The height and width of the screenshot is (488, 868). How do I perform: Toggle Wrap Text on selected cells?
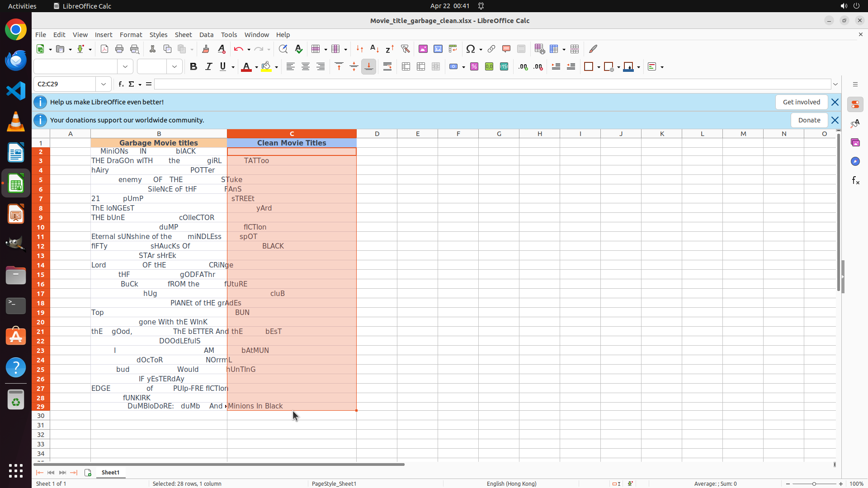tap(387, 67)
